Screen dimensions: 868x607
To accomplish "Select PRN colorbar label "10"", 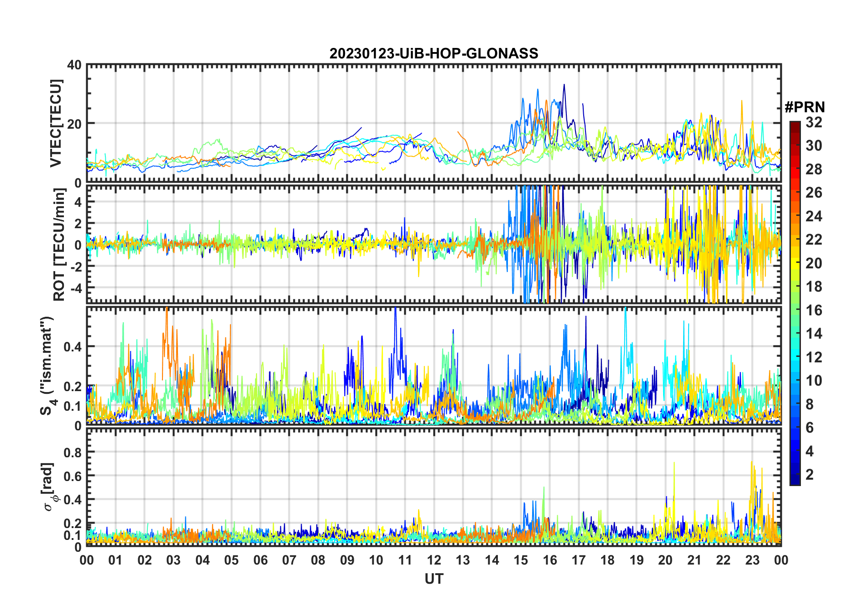I will [814, 381].
